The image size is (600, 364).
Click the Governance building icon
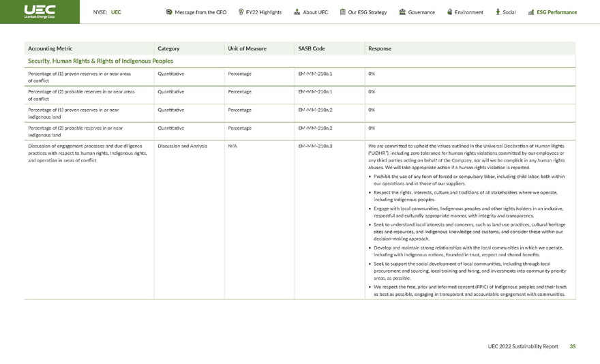tap(402, 12)
